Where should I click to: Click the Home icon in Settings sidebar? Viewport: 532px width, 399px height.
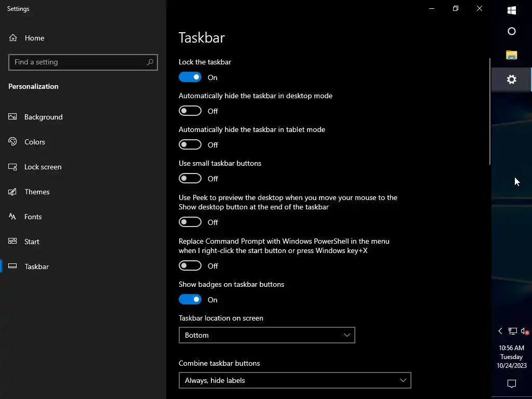(14, 38)
